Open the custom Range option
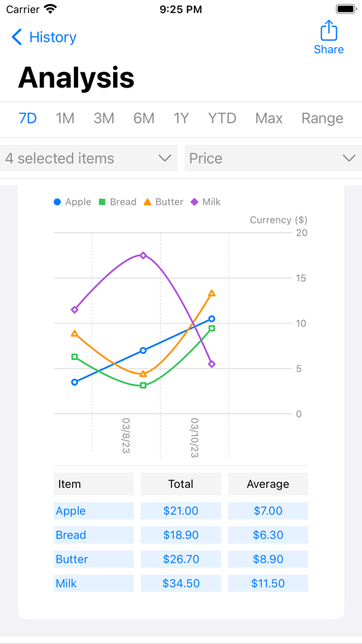 323,118
